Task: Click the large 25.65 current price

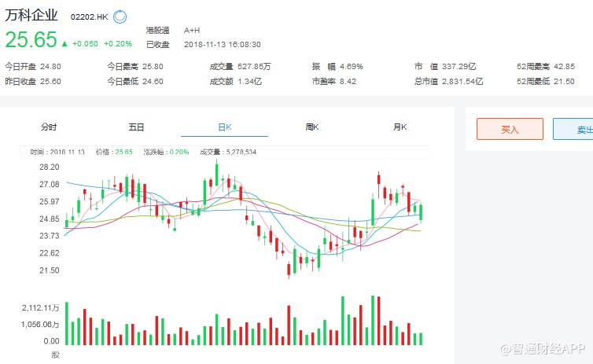Action: pyautogui.click(x=31, y=40)
